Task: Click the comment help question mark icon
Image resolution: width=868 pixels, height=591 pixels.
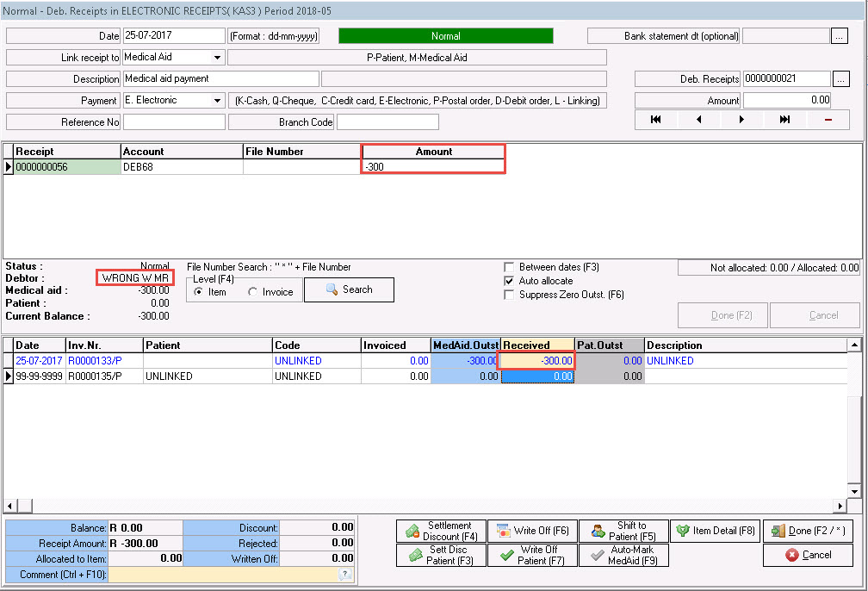Action: pyautogui.click(x=344, y=574)
